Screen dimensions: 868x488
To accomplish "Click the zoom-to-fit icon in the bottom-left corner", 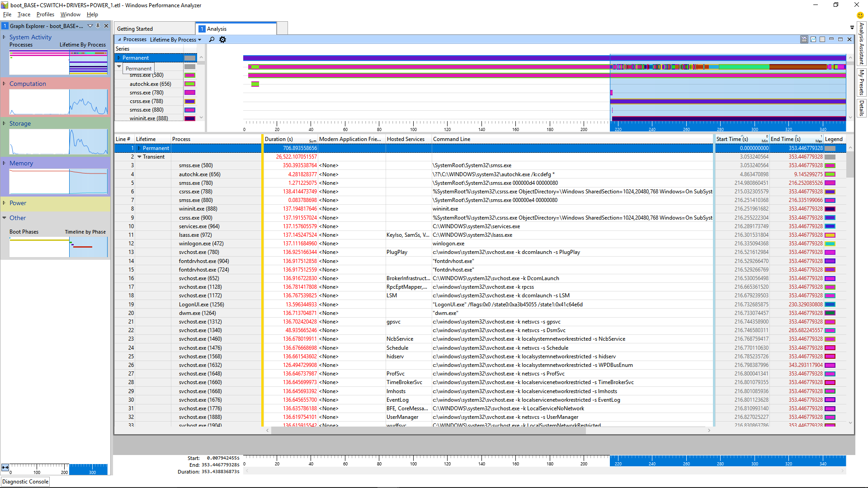I will click(5, 467).
